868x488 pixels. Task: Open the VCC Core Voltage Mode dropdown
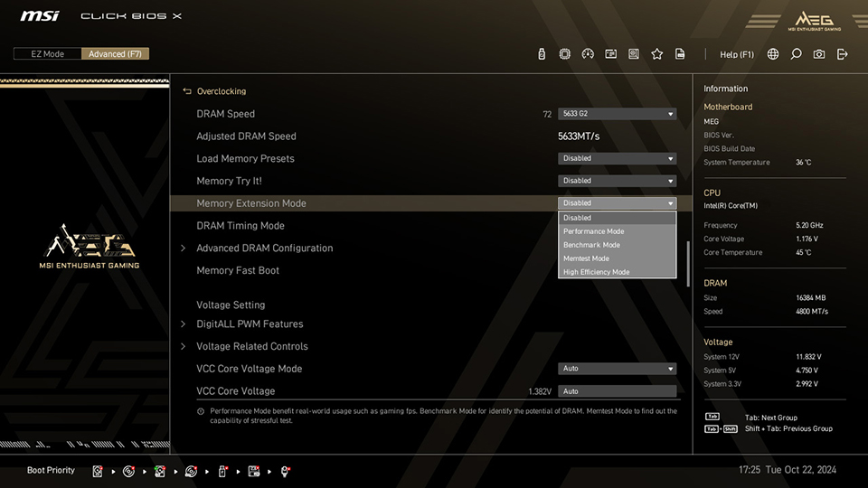(x=618, y=369)
